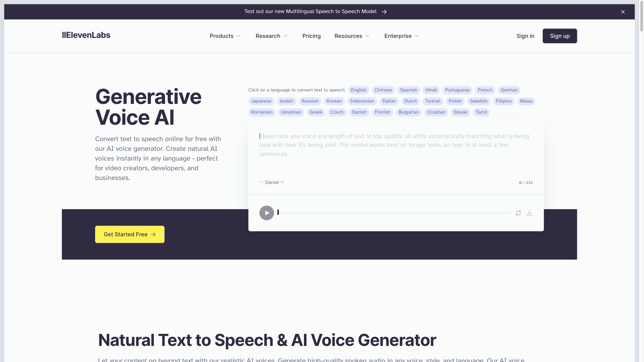Click Sign in to access account
The width and height of the screenshot is (644, 362).
526,36
